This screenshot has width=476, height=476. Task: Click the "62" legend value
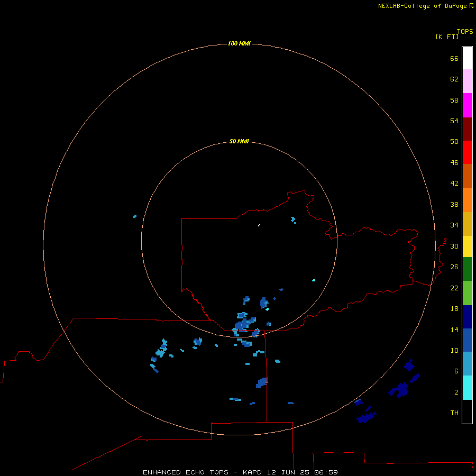(454, 79)
